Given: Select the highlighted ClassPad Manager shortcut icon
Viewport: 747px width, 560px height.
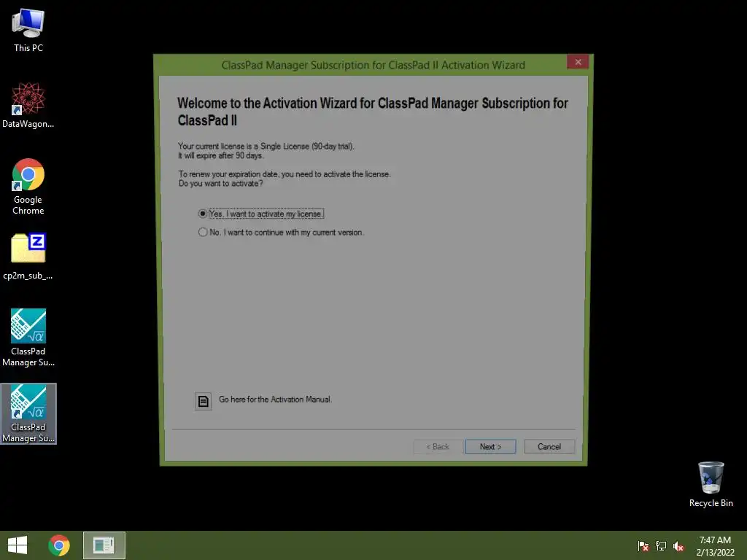Looking at the screenshot, I should pos(28,413).
